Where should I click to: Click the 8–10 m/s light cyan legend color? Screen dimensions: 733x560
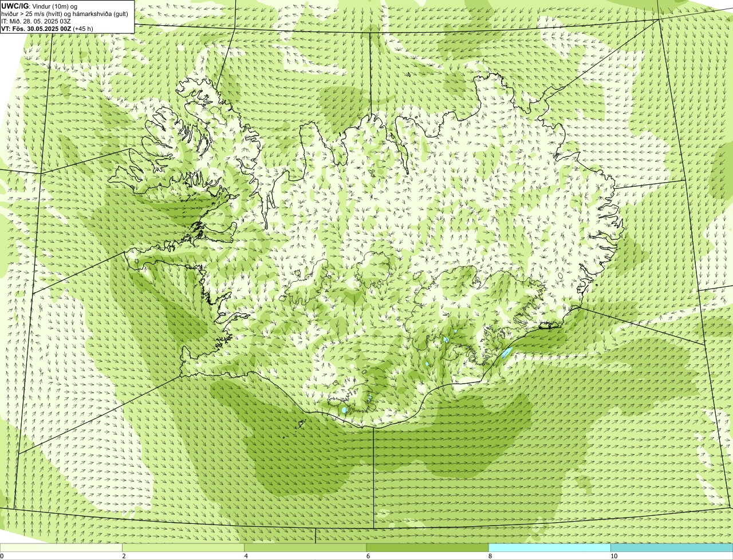click(549, 548)
